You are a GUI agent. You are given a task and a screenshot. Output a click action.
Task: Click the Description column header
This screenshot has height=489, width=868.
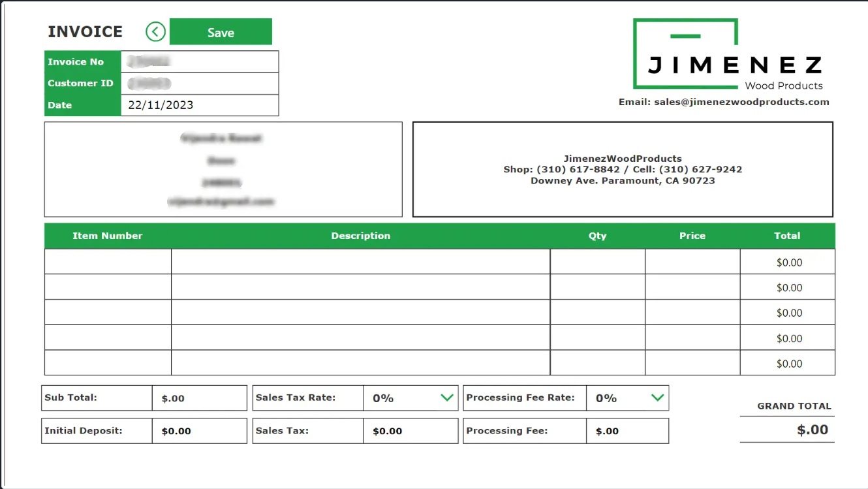[x=361, y=236]
